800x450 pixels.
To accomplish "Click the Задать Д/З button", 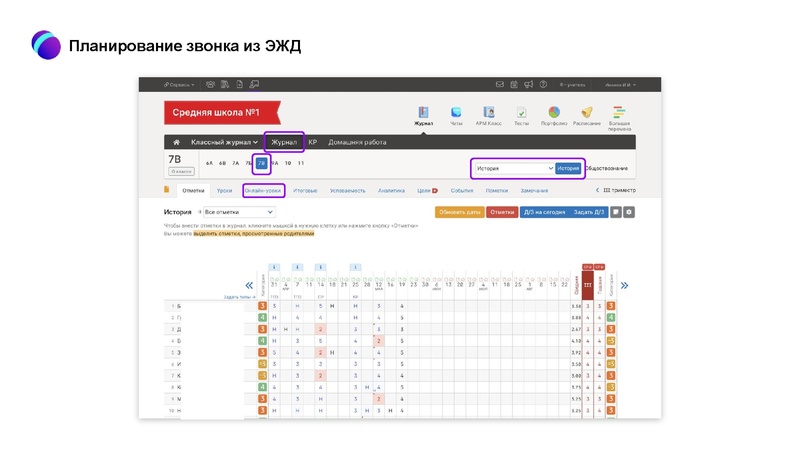I will coord(589,212).
